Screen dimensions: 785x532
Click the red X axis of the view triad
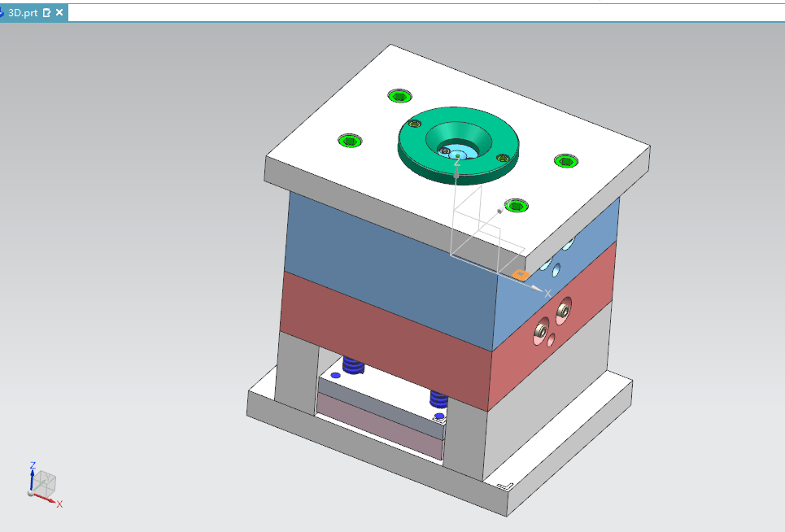tap(46, 499)
